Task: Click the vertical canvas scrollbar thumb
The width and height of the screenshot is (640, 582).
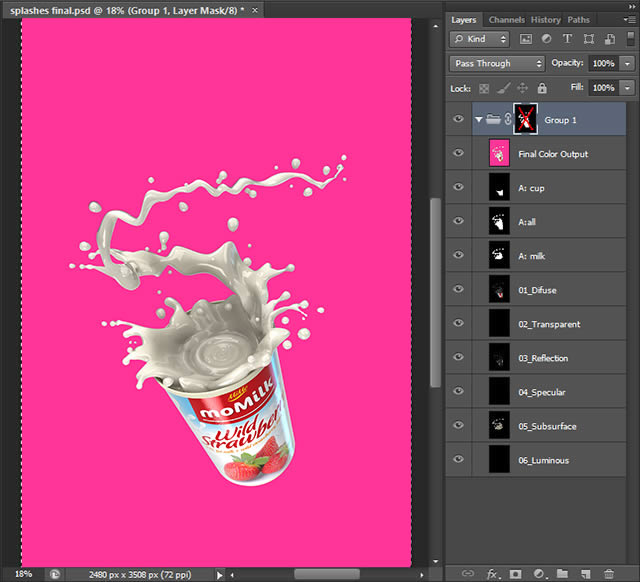Action: 436,292
